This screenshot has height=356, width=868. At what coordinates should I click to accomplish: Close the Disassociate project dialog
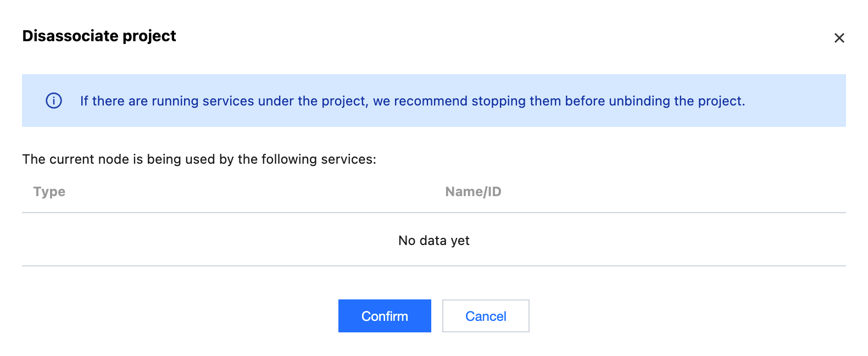(x=839, y=38)
